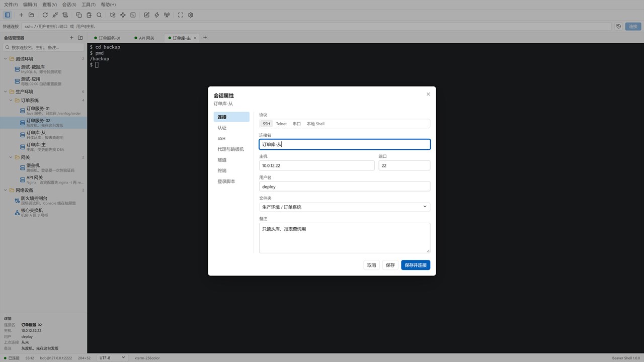Image resolution: width=644 pixels, height=362 pixels.
Task: Click the 取消 button
Action: tap(371, 265)
